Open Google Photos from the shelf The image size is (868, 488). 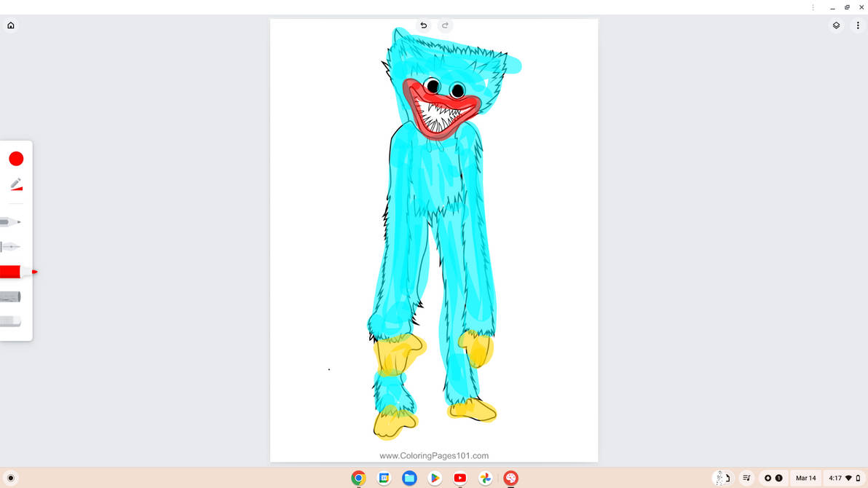click(486, 478)
